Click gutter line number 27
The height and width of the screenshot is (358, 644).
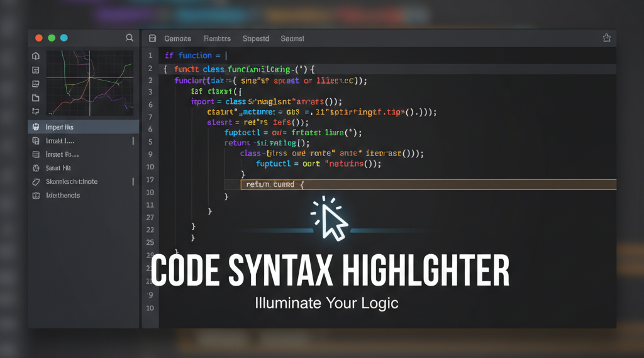coord(150,218)
